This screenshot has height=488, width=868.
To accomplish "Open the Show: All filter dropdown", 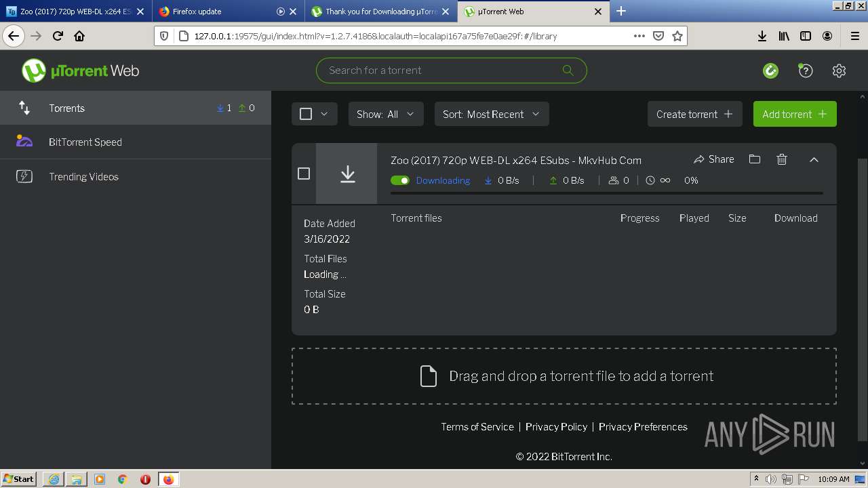I will tap(386, 114).
